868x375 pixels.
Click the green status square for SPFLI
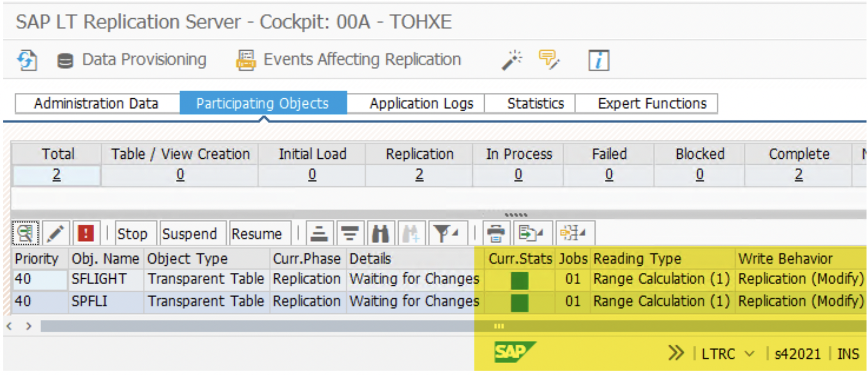click(519, 303)
